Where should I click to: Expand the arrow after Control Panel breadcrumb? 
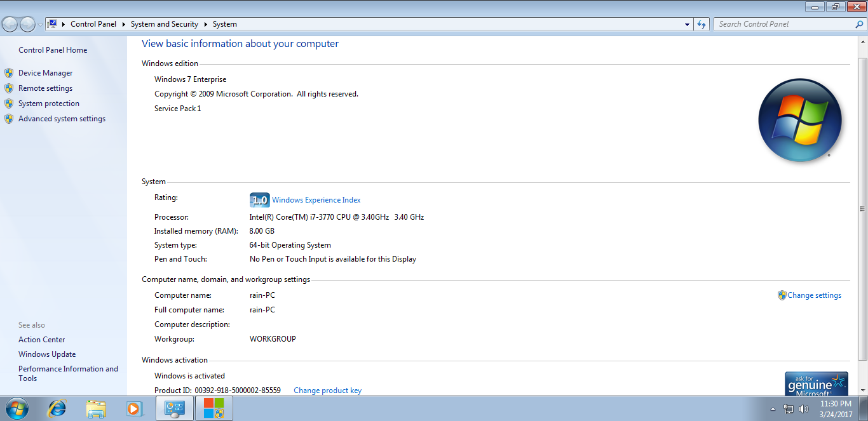coord(123,24)
